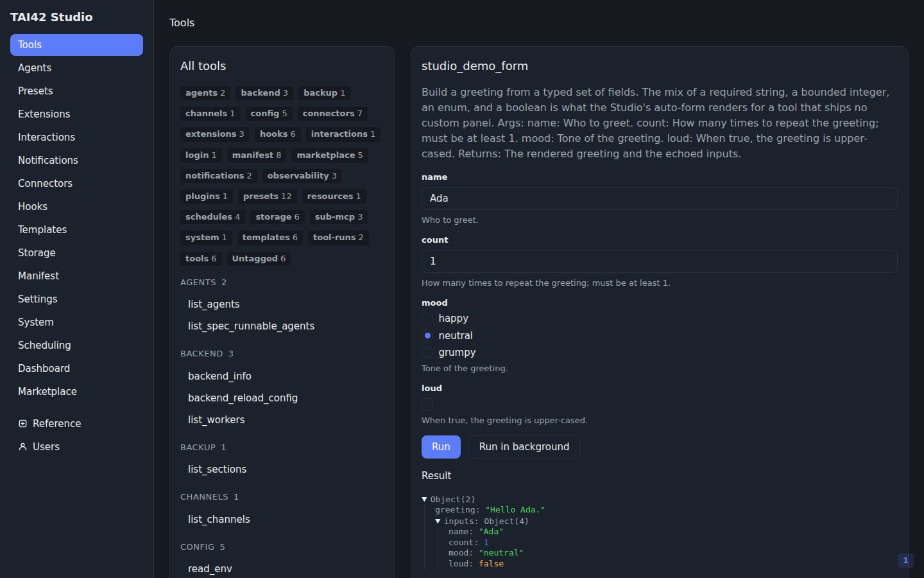Select the list_sections tool
This screenshot has width=924, height=578.
282,469
